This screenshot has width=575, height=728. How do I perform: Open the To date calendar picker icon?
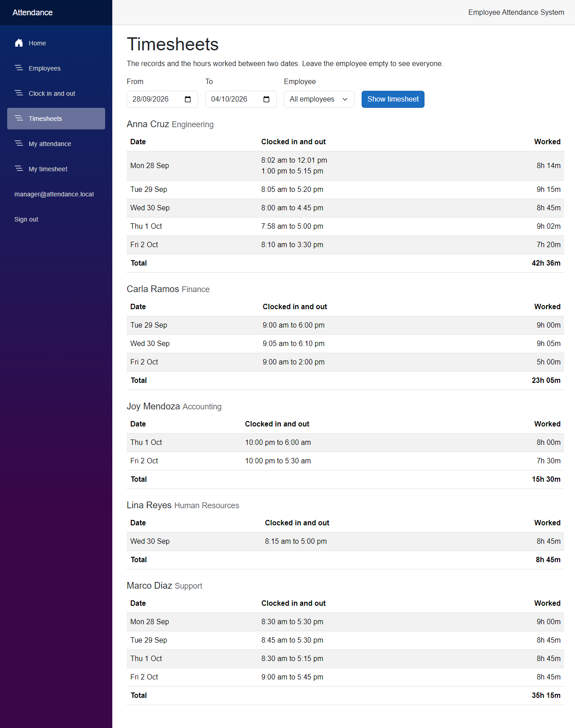266,99
